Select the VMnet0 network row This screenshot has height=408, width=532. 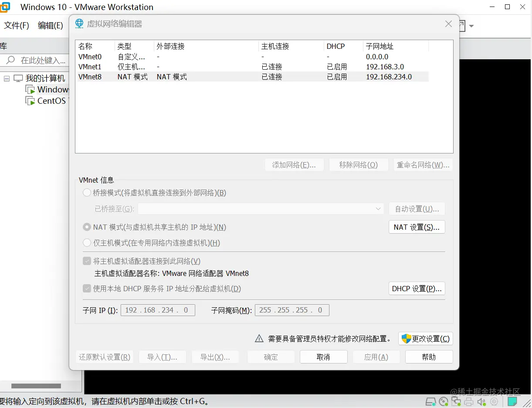click(x=253, y=57)
